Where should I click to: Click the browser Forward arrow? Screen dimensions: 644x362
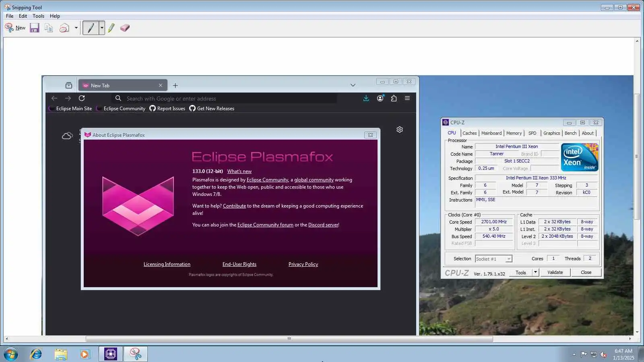[68, 98]
